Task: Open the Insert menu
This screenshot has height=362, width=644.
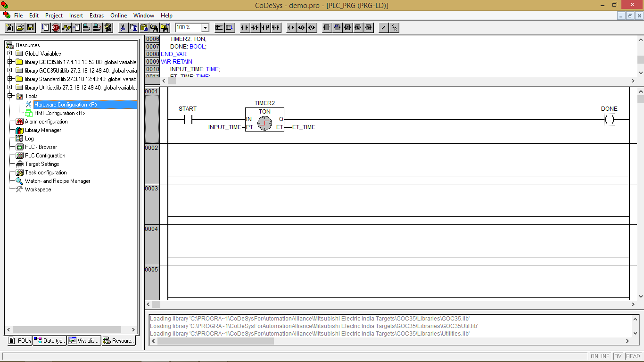Action: pos(76,15)
